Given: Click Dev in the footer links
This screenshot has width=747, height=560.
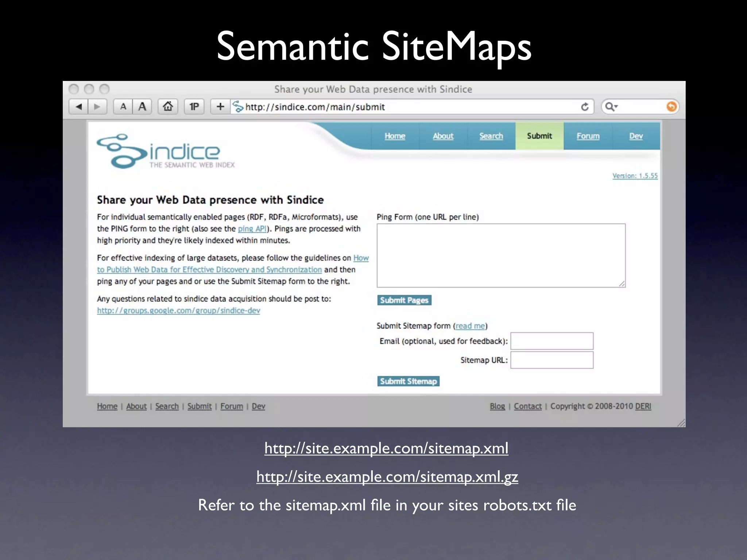Looking at the screenshot, I should [x=258, y=406].
